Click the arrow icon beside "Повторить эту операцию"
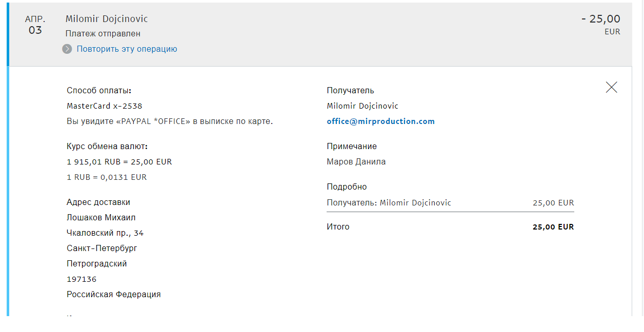 67,49
